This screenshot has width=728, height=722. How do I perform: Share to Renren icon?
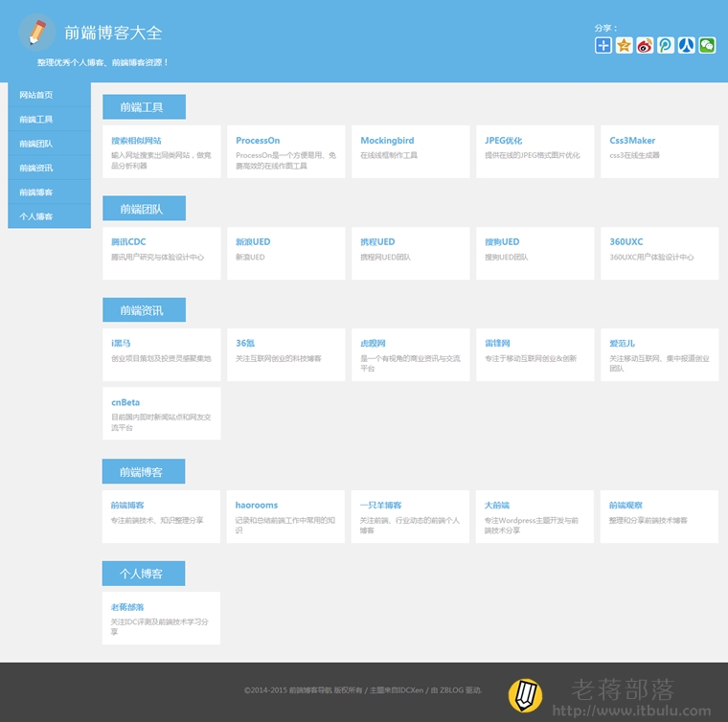686,45
